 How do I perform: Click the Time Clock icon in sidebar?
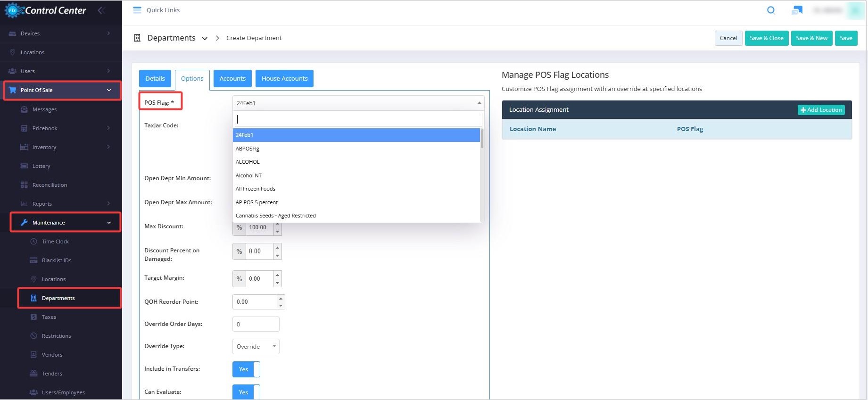point(33,242)
